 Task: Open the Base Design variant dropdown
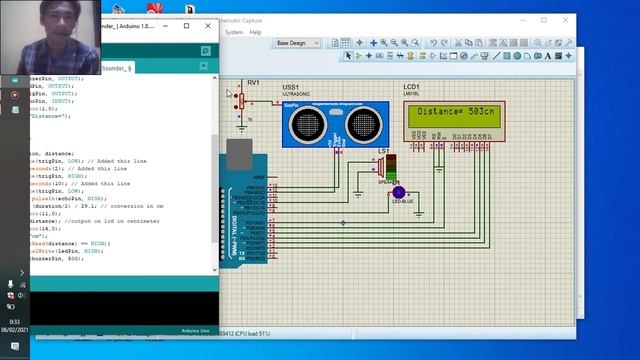(297, 43)
